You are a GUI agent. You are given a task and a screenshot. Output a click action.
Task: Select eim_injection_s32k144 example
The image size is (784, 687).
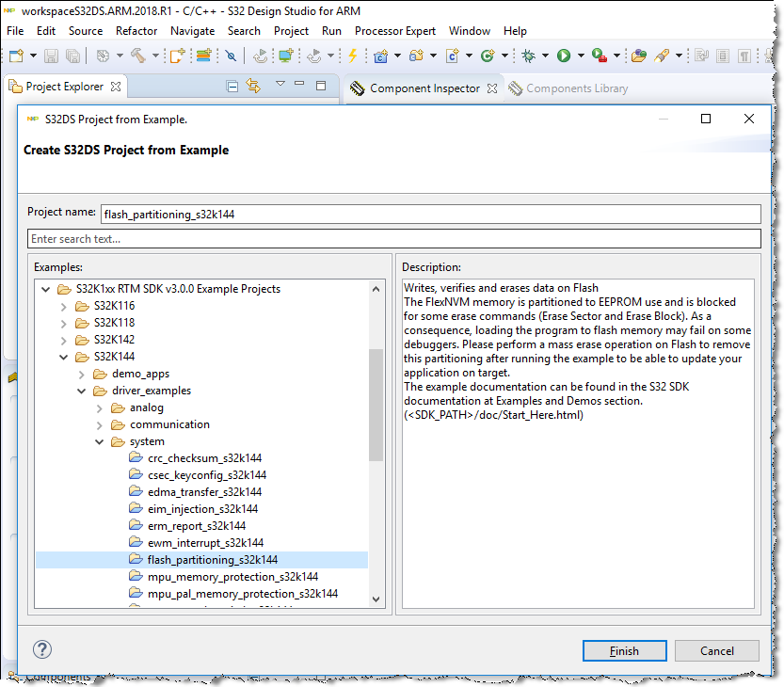click(x=202, y=509)
